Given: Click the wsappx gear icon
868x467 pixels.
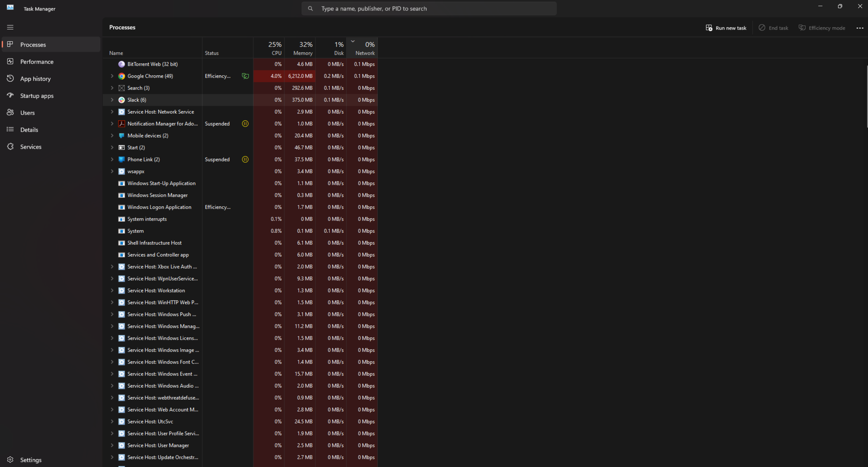Looking at the screenshot, I should (121, 171).
